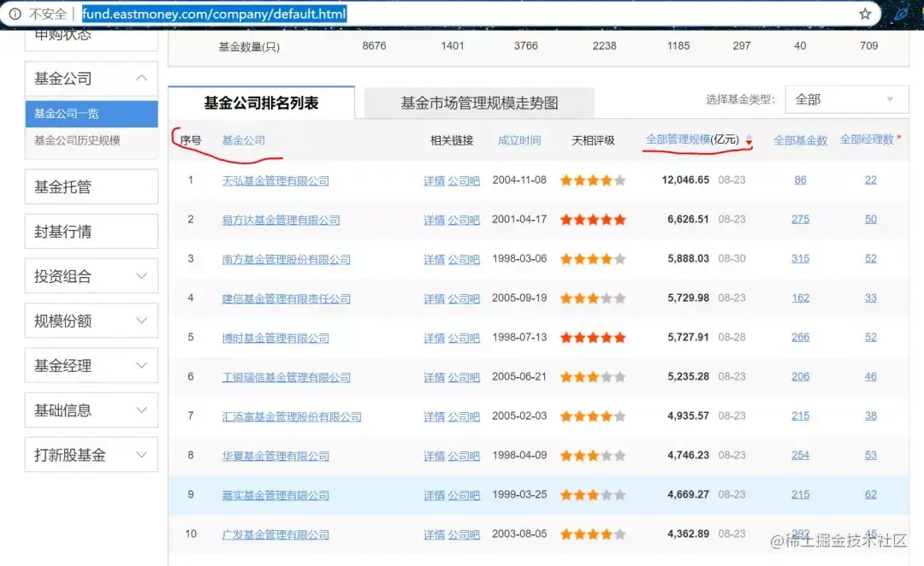Image resolution: width=924 pixels, height=566 pixels.
Task: Open fund count 315 for 南方基金
Action: [800, 258]
